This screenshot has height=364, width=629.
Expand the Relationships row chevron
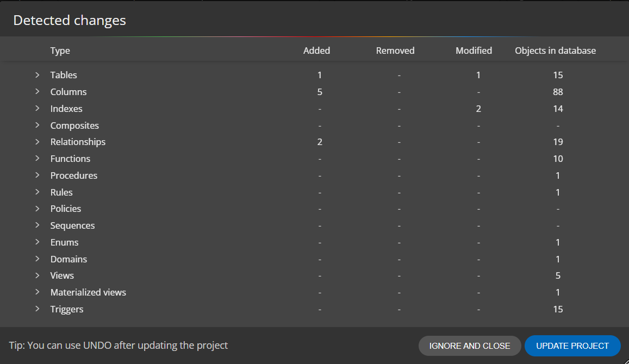click(38, 141)
